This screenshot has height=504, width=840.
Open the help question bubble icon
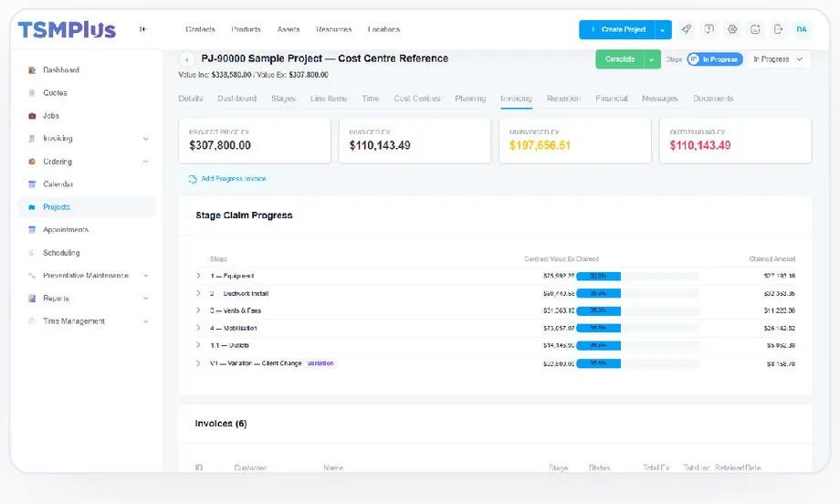pos(709,29)
